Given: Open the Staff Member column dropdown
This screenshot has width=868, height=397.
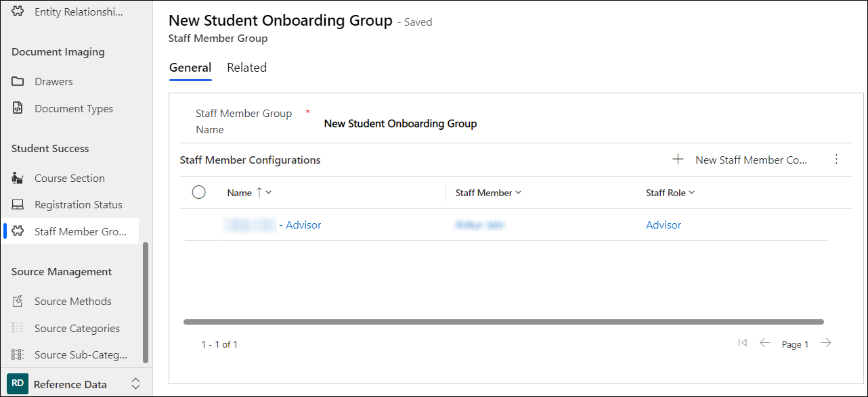Looking at the screenshot, I should point(519,193).
